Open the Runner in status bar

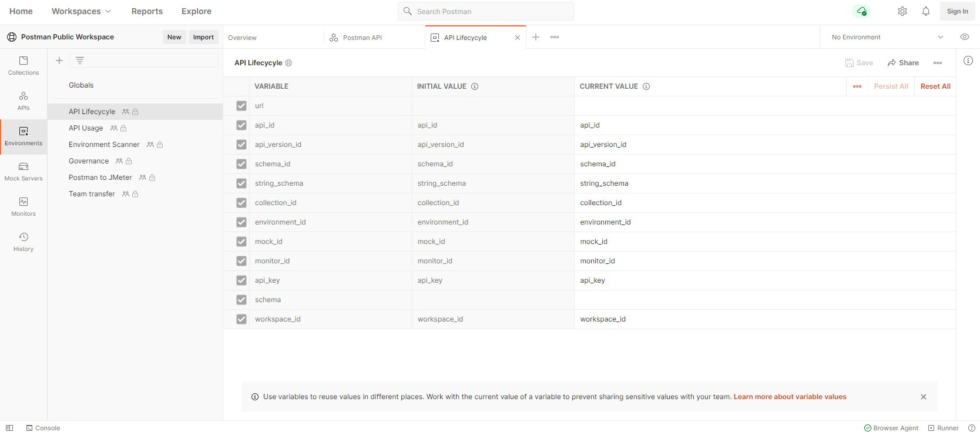pyautogui.click(x=944, y=428)
